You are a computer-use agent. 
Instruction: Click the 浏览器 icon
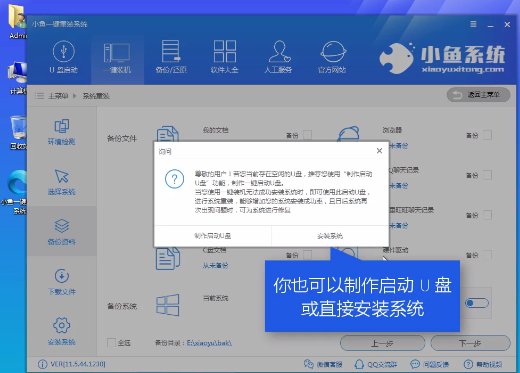[348, 134]
